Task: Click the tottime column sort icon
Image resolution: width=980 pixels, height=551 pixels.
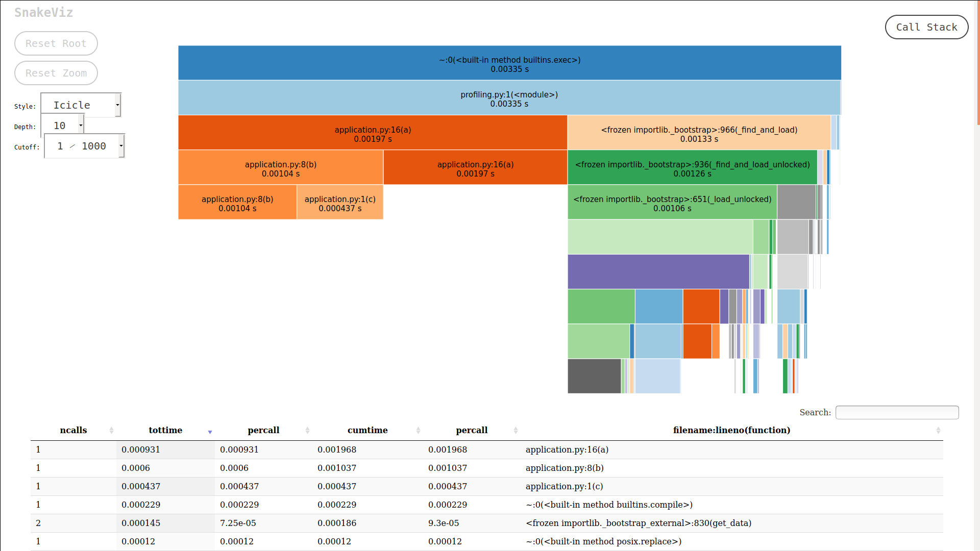Action: 210,431
